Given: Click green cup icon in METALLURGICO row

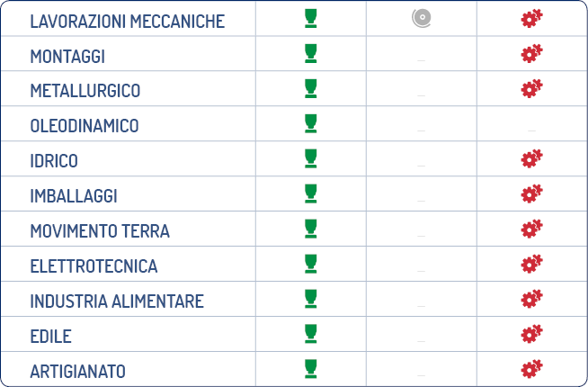Looking at the screenshot, I should pos(311,88).
